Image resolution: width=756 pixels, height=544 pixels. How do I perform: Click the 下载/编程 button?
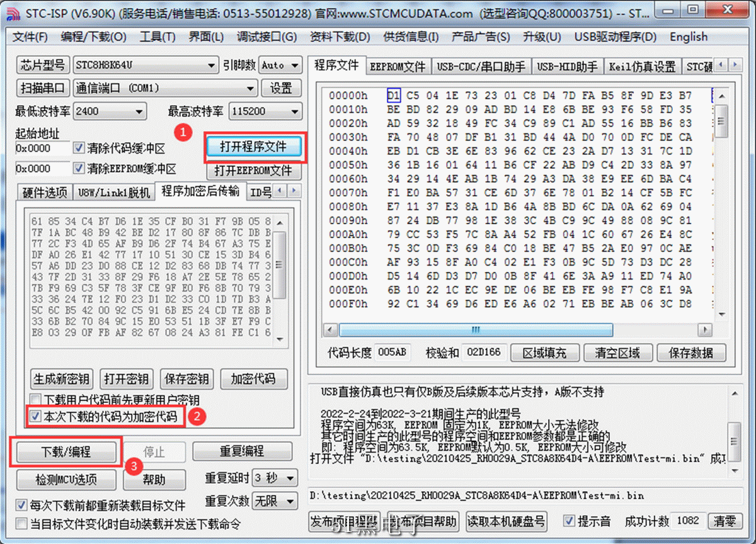[x=66, y=451]
